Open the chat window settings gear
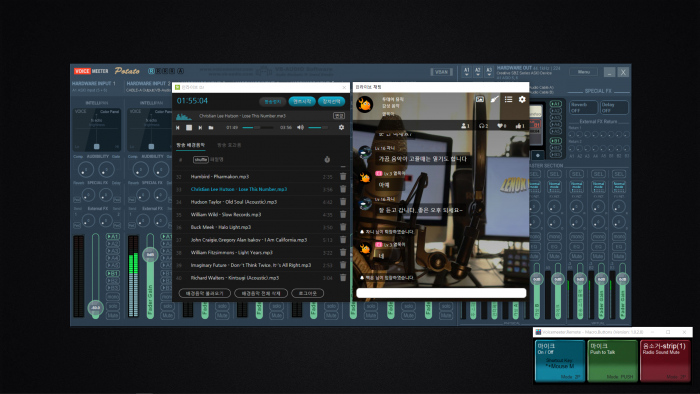Screen dimensions: 700x394 [x=522, y=99]
